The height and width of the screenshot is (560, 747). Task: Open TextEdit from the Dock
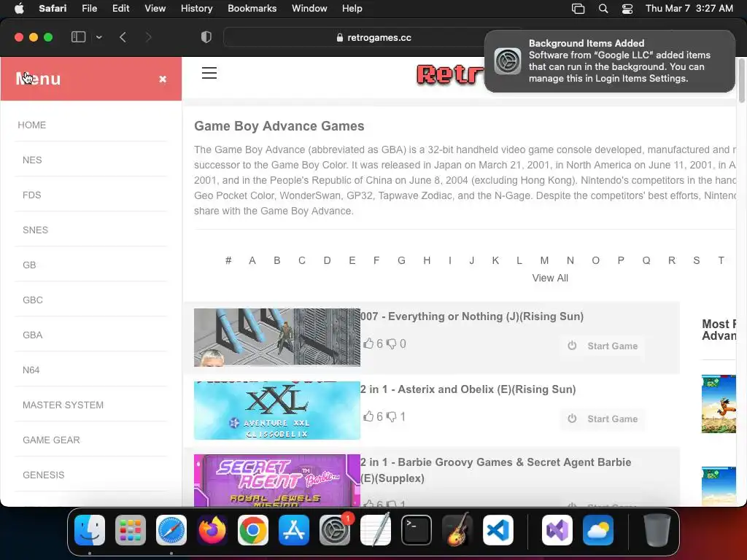point(376,530)
